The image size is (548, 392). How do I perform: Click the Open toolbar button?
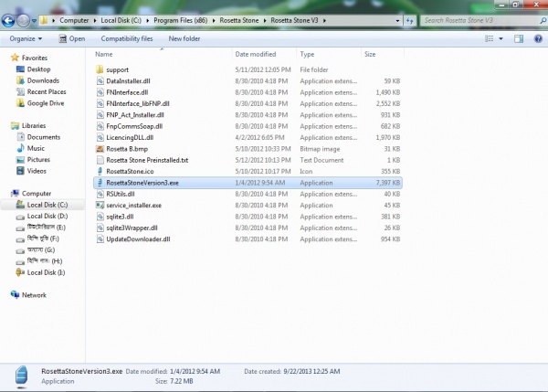point(72,38)
